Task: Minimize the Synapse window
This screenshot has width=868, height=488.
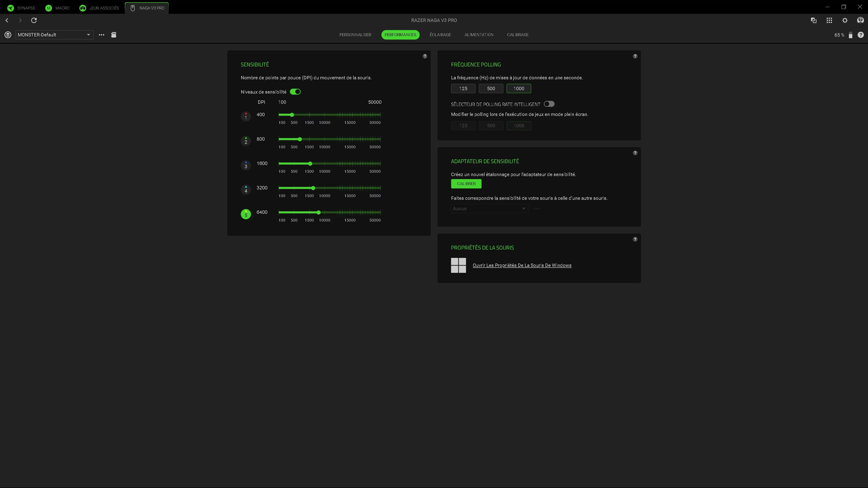Action: pos(828,7)
